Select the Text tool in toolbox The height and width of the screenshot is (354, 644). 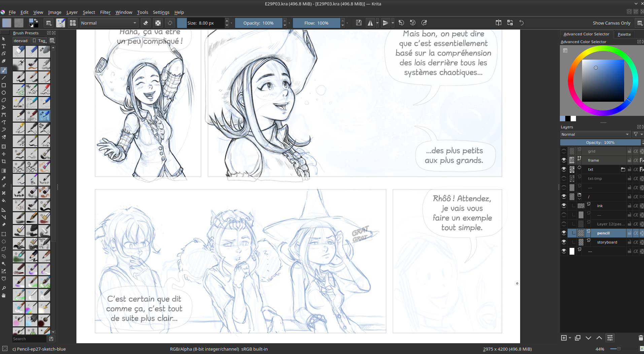click(4, 46)
